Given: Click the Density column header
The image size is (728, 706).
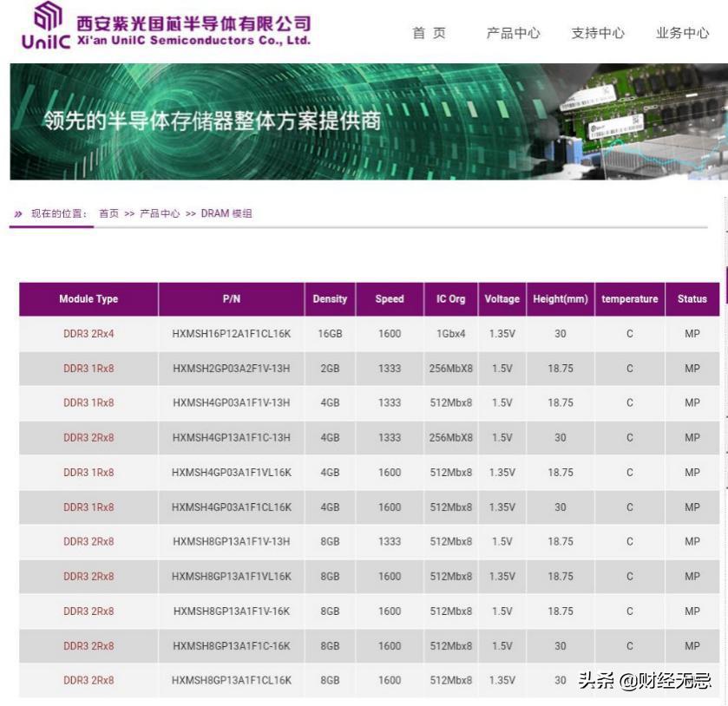Looking at the screenshot, I should point(330,298).
